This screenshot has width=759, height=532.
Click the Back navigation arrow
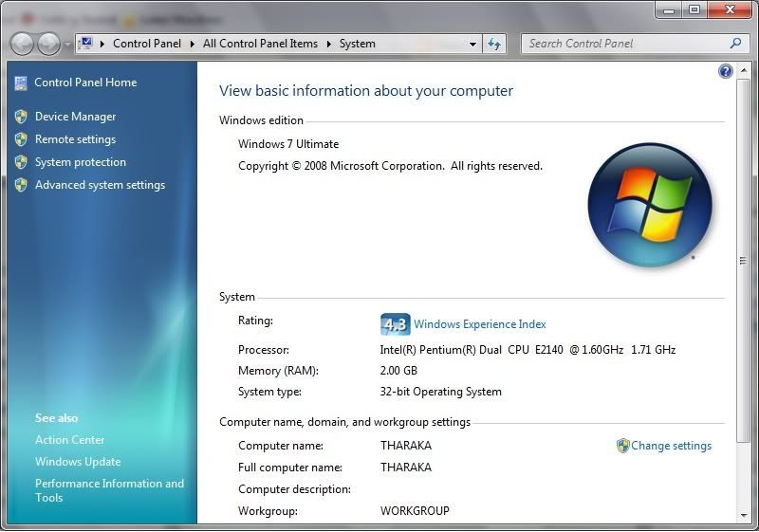coord(22,44)
